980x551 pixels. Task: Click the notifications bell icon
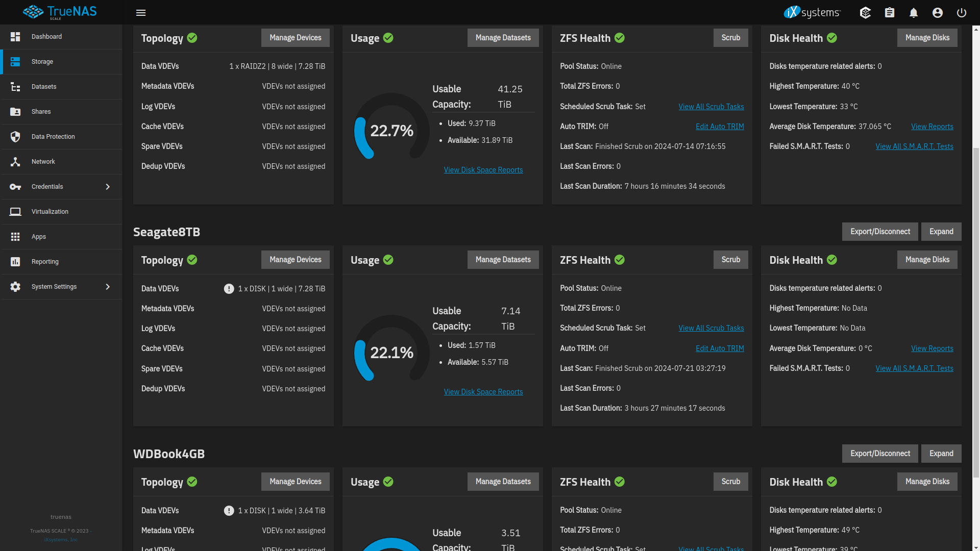pyautogui.click(x=913, y=12)
